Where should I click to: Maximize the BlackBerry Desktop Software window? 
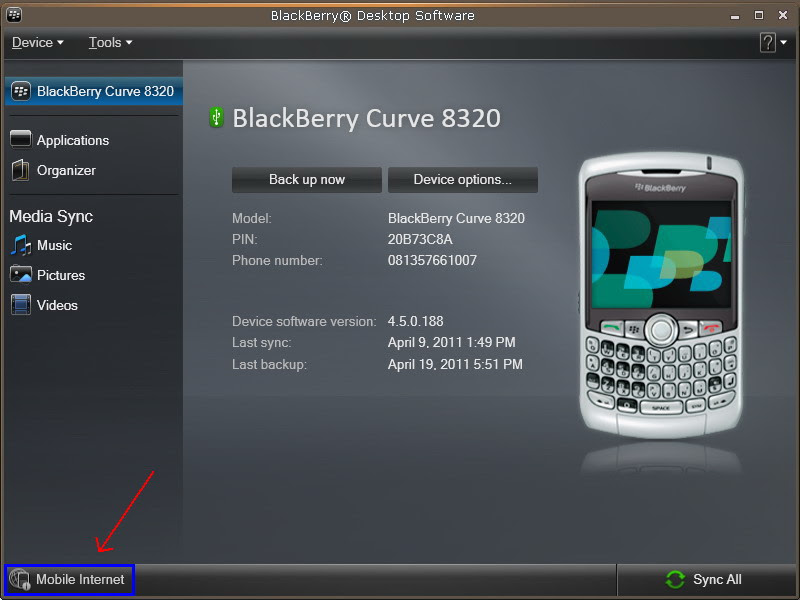pos(759,15)
